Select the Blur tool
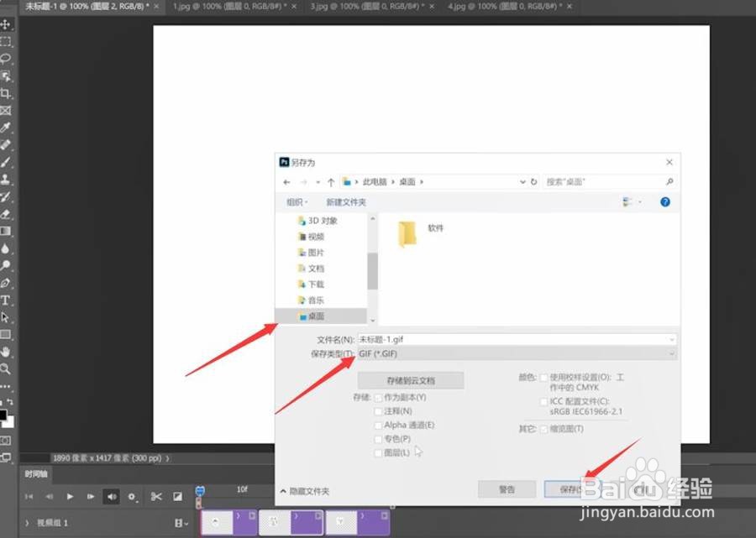Screen dimensions: 756x538 tap(6, 248)
